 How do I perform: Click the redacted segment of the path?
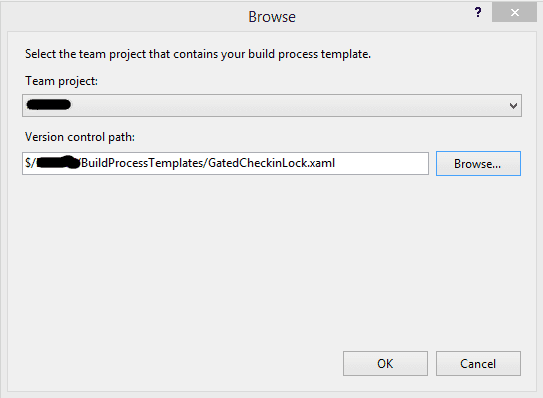pyautogui.click(x=58, y=162)
